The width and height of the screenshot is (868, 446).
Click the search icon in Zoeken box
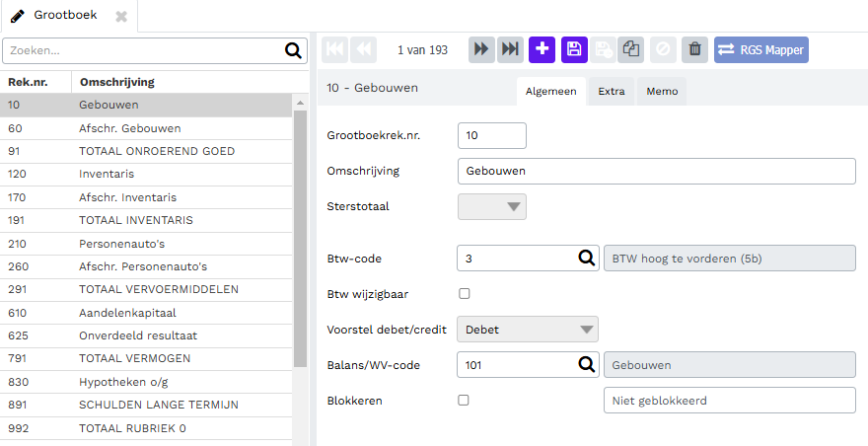[293, 50]
